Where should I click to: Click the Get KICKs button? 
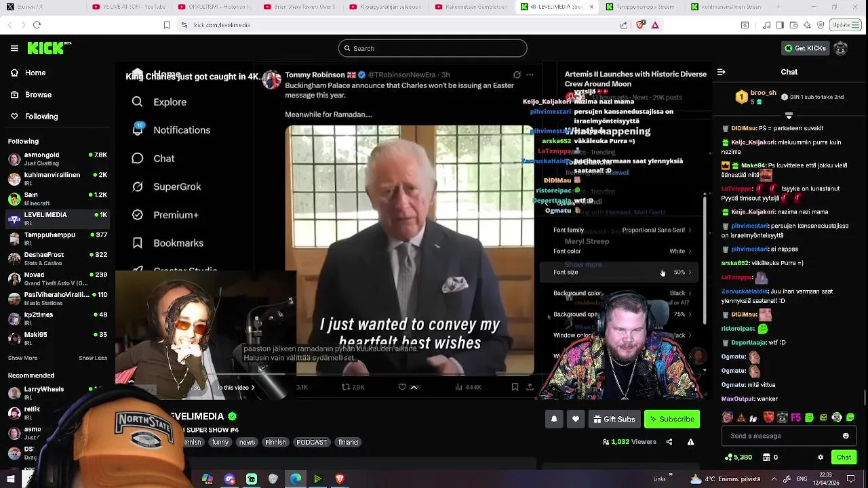[x=805, y=48]
